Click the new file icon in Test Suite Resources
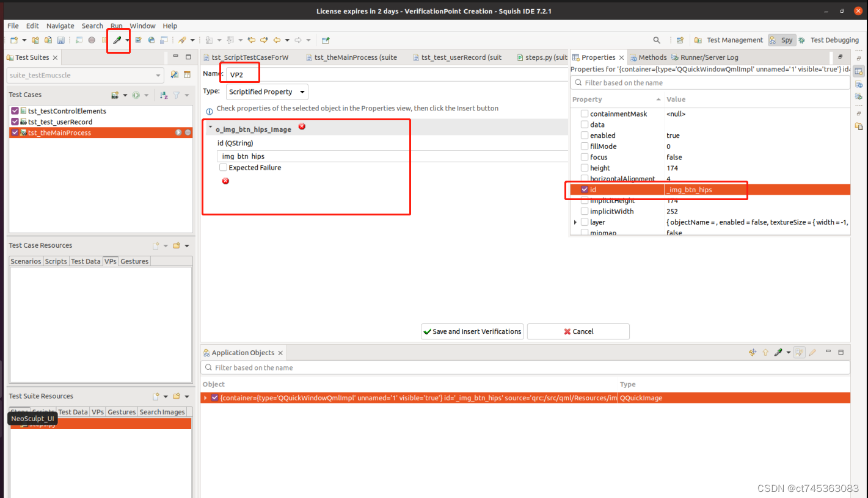868x498 pixels. point(156,396)
